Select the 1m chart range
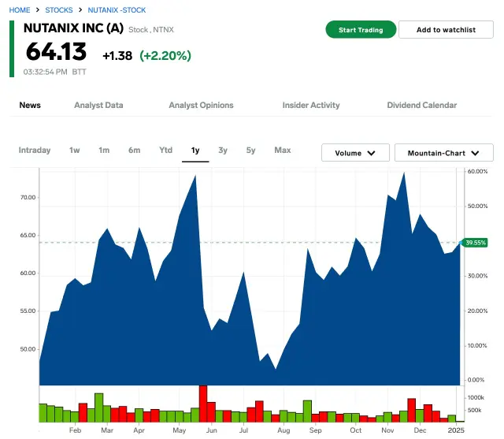The height and width of the screenshot is (439, 504). tap(104, 151)
